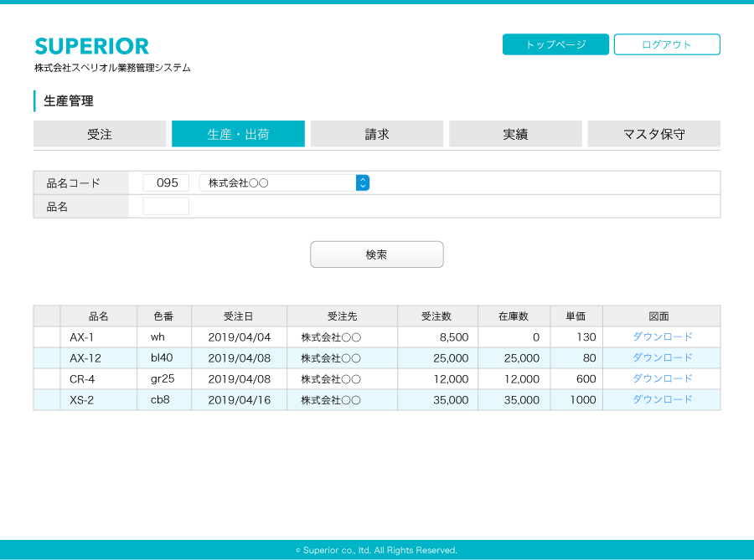754x560 pixels.
Task: Download the drawing for AX-1
Action: tap(662, 337)
